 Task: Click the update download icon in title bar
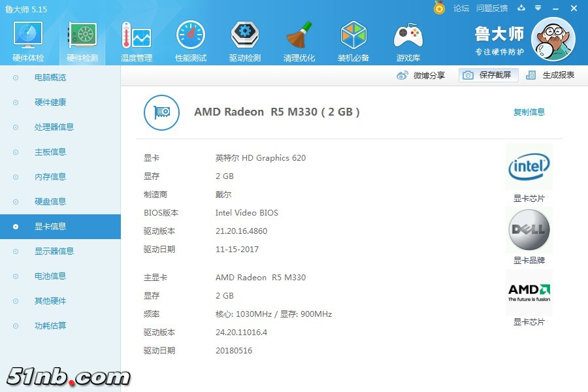point(521,8)
